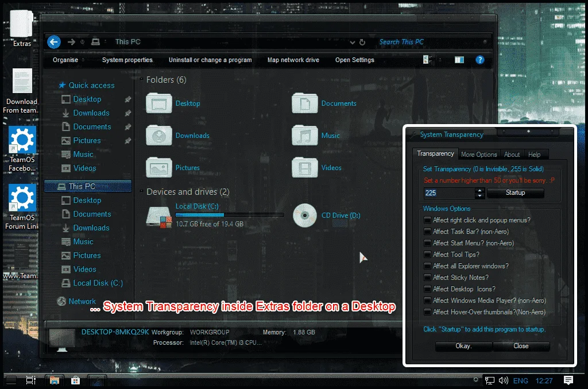Check Affect all Explorer windows
The image size is (588, 389).
point(427,266)
